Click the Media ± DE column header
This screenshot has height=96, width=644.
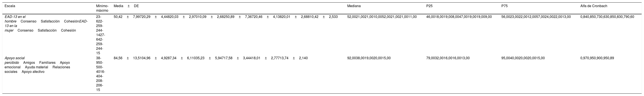[126, 6]
